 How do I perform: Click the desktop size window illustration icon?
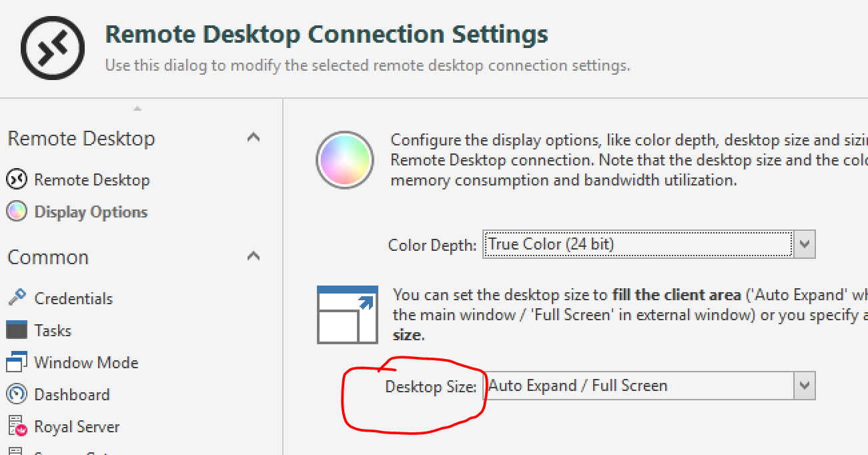(x=348, y=315)
